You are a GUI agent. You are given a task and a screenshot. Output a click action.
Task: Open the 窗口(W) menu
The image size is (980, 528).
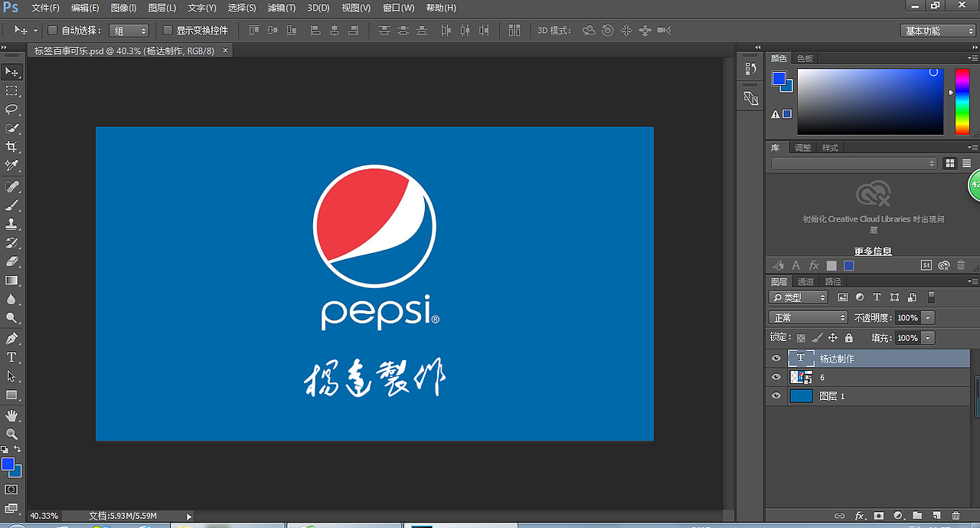point(398,8)
